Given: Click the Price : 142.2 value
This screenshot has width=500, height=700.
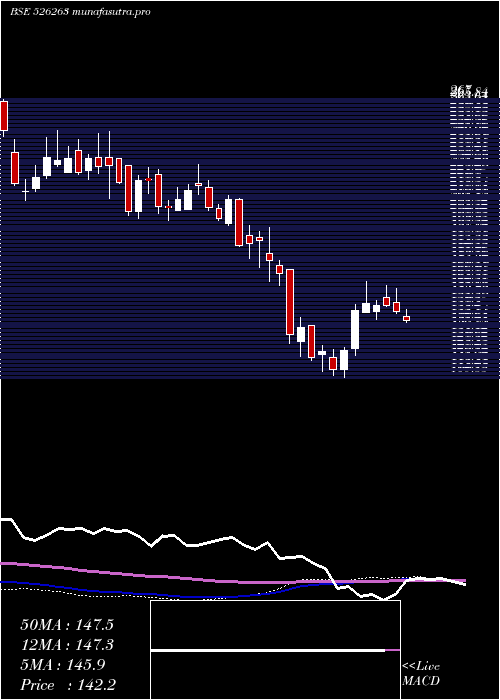Looking at the screenshot, I should click(68, 685).
